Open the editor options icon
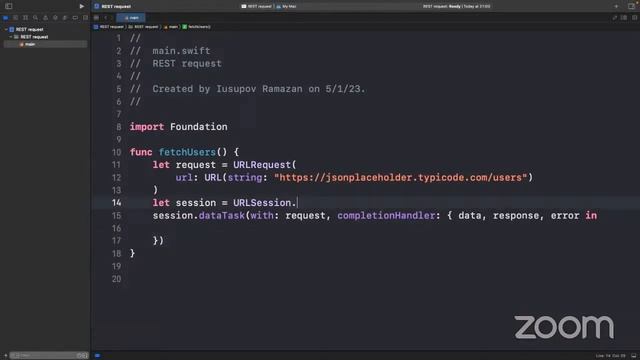640x360 pixels. click(624, 18)
